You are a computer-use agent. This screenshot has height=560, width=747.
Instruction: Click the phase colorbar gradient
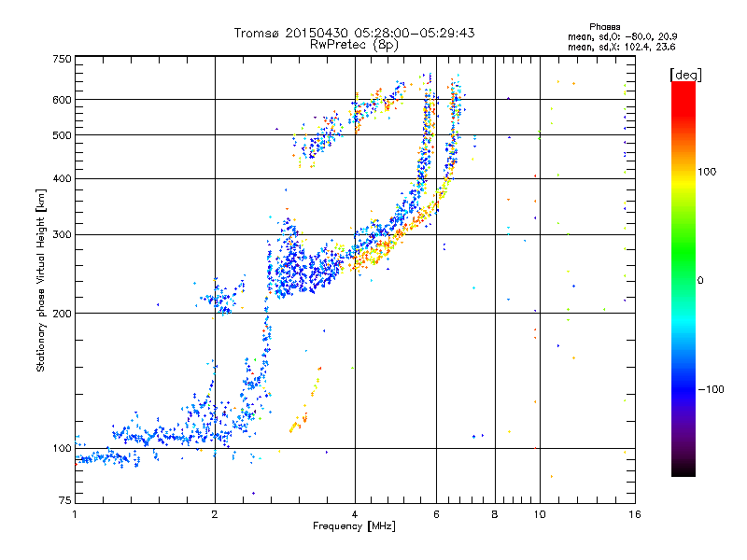point(684,278)
